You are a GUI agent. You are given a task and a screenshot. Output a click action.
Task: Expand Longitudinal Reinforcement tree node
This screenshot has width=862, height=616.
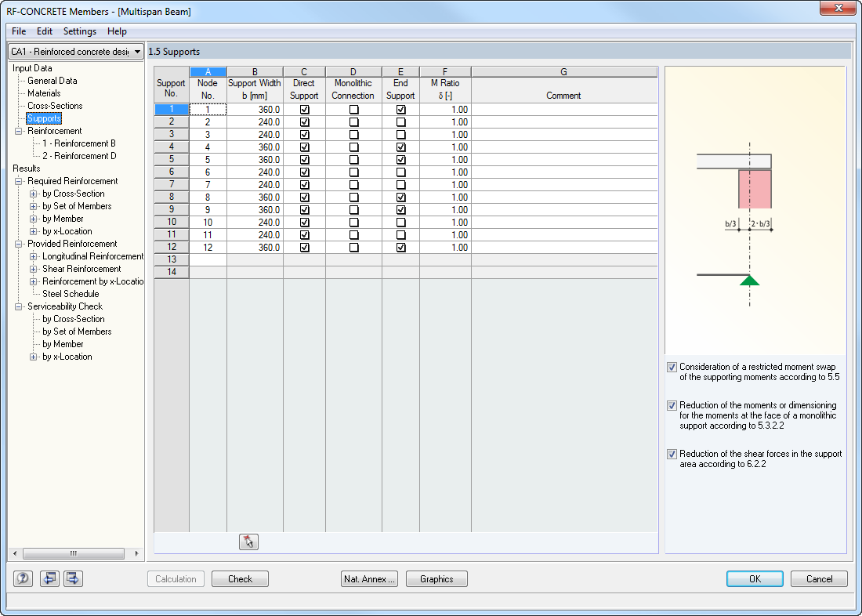point(34,256)
